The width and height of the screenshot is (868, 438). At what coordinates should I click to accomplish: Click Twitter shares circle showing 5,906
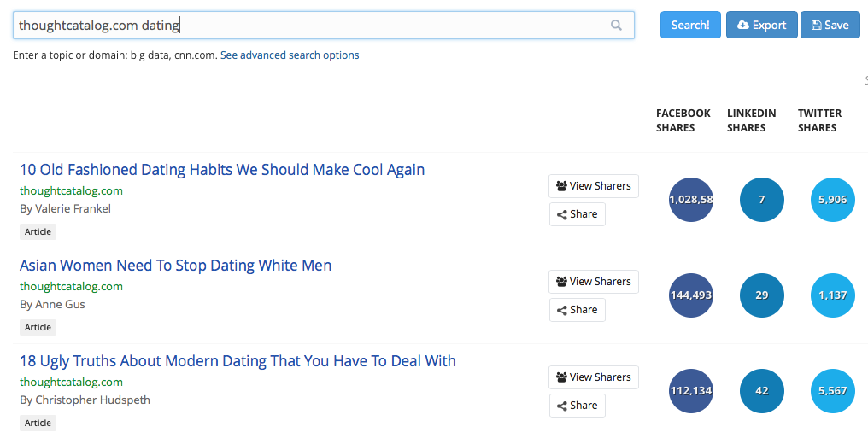[832, 200]
